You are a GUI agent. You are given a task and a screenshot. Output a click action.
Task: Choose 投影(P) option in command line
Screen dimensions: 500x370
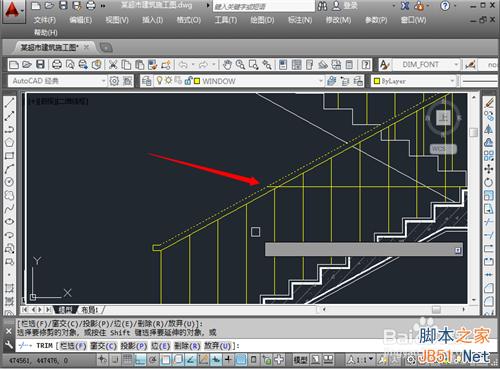(x=133, y=346)
